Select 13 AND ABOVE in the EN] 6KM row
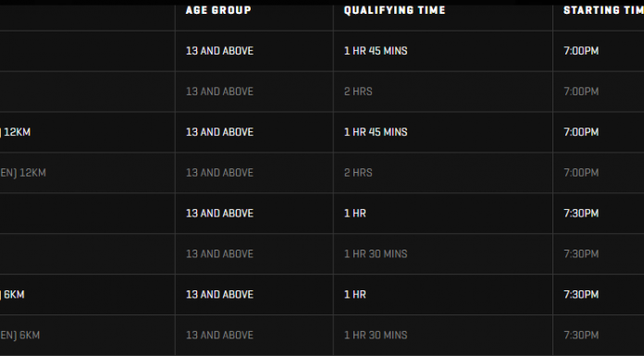Image resolution: width=644 pixels, height=356 pixels. [219, 336]
